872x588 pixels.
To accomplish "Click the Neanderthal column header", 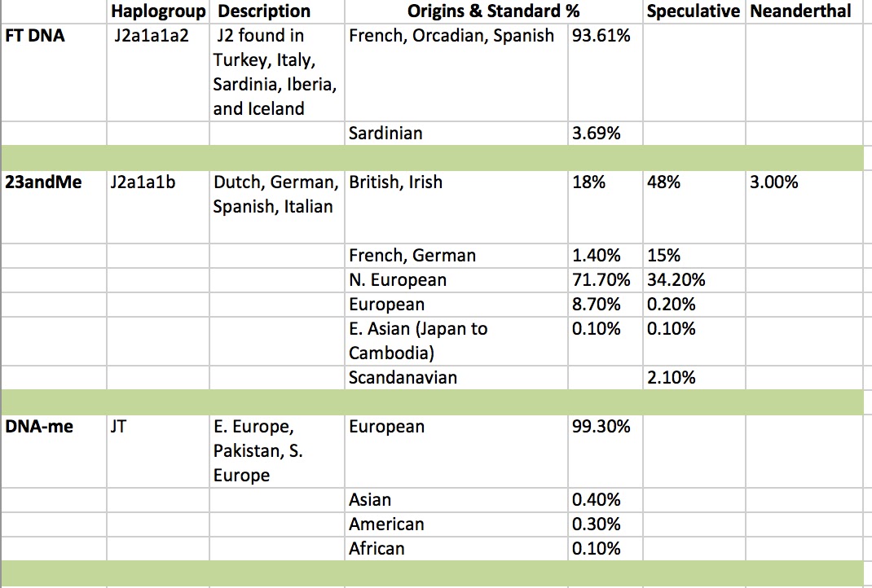I will point(800,11).
